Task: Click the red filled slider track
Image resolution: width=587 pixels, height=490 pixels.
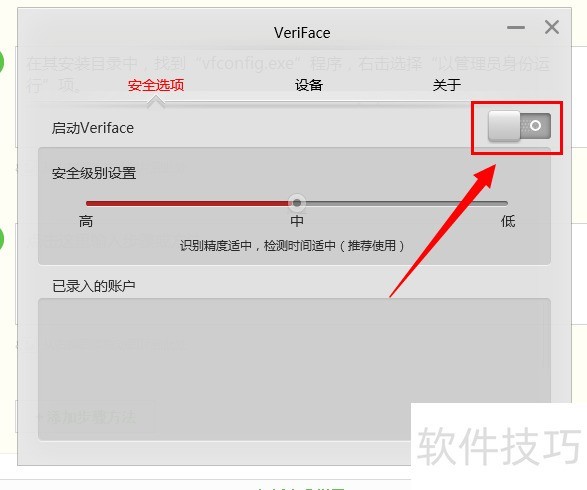Action: (x=188, y=203)
